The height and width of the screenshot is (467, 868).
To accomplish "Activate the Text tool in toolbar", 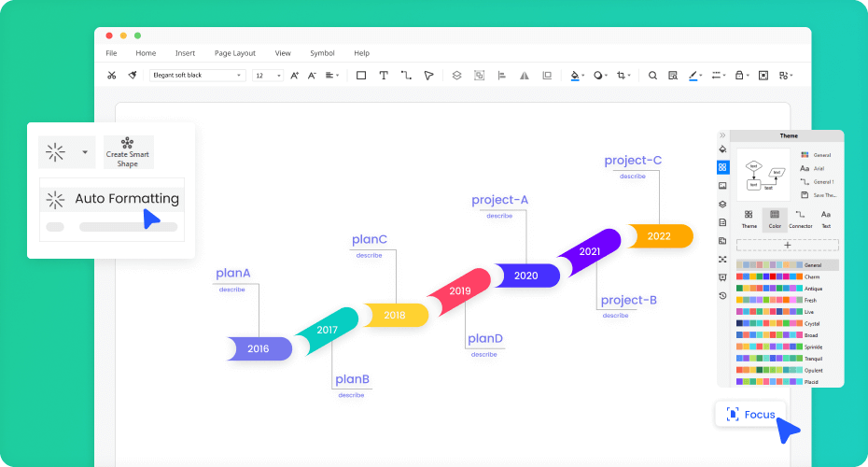I will (x=384, y=76).
